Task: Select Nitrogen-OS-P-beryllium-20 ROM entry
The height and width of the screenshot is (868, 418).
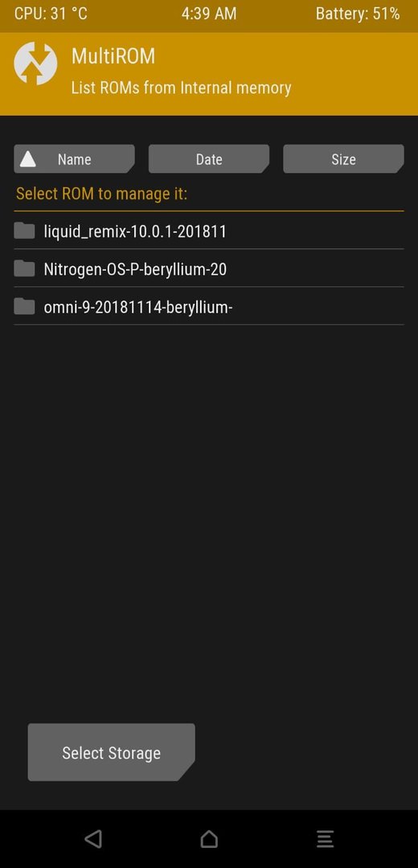Action: pyautogui.click(x=209, y=268)
